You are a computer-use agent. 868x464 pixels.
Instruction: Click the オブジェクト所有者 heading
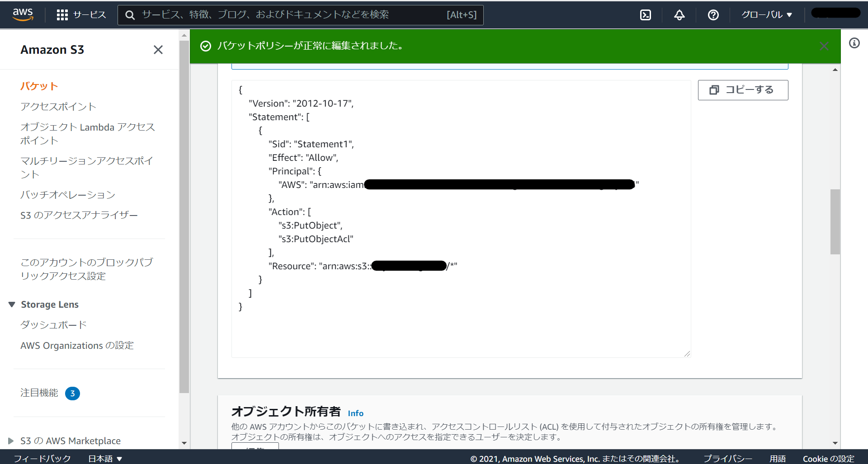(x=286, y=412)
